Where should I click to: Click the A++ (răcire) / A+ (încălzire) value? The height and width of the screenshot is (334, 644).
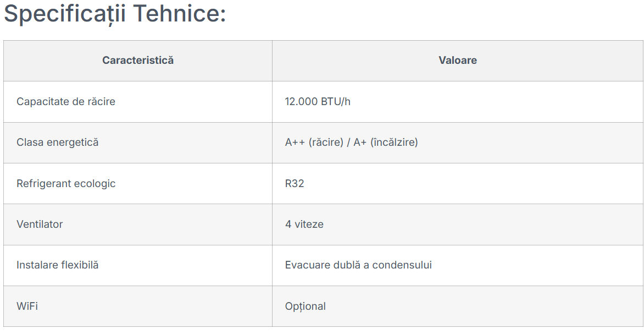coord(352,143)
